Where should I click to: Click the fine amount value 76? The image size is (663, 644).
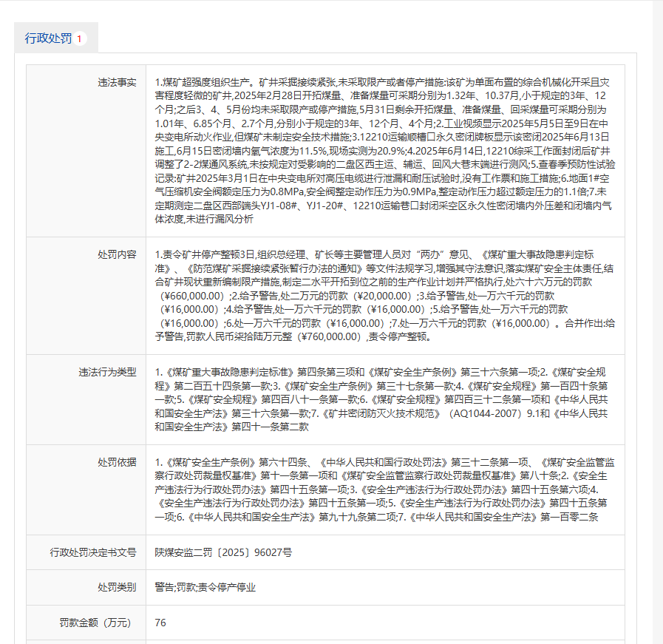tap(160, 623)
